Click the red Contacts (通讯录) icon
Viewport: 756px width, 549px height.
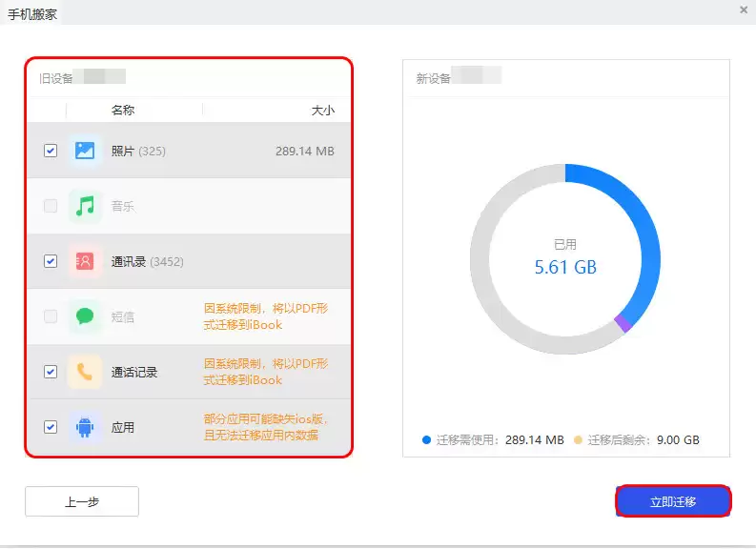point(85,262)
